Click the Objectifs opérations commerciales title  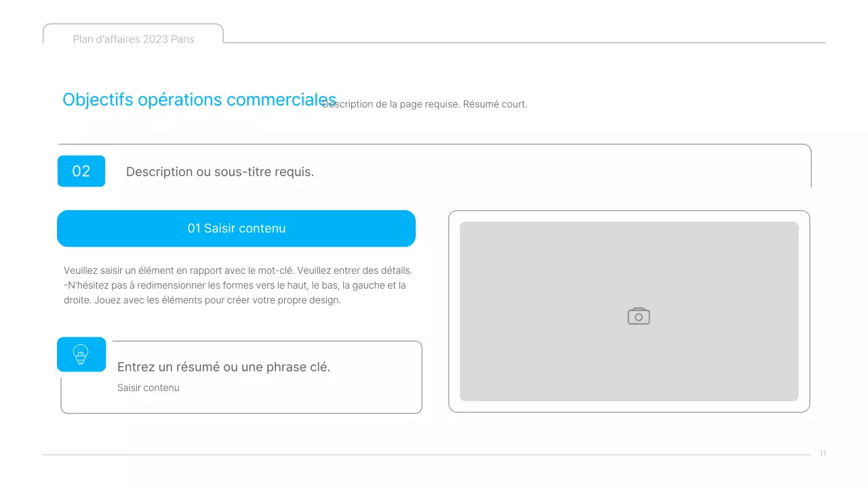tap(199, 100)
